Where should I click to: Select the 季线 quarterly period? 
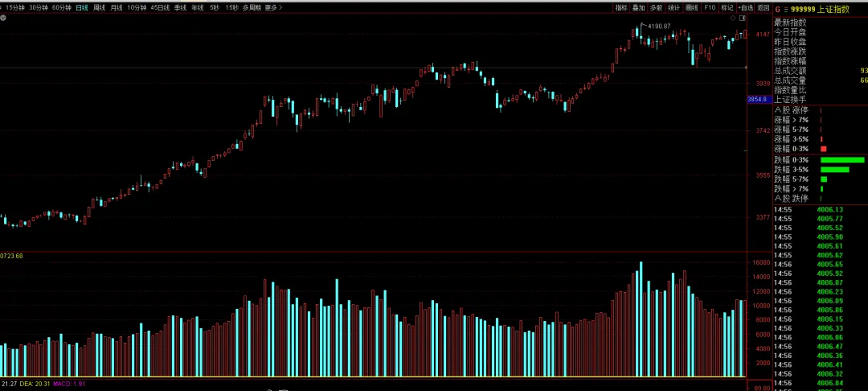coord(180,8)
